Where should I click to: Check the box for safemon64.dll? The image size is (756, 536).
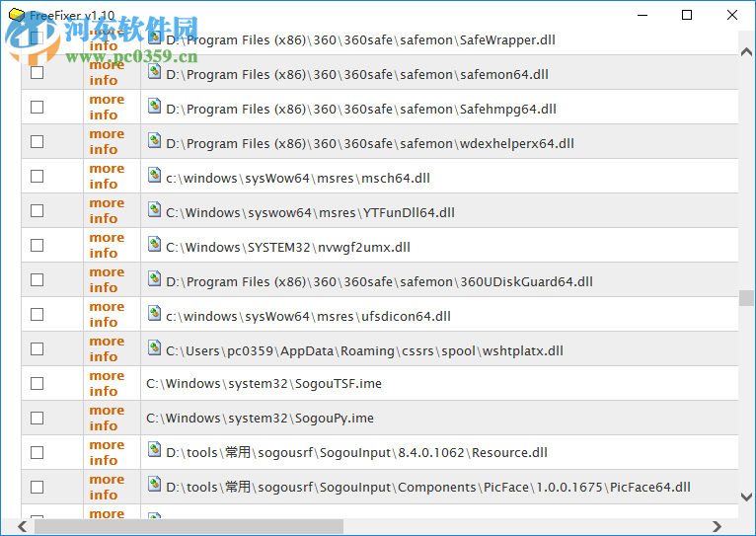(x=38, y=72)
